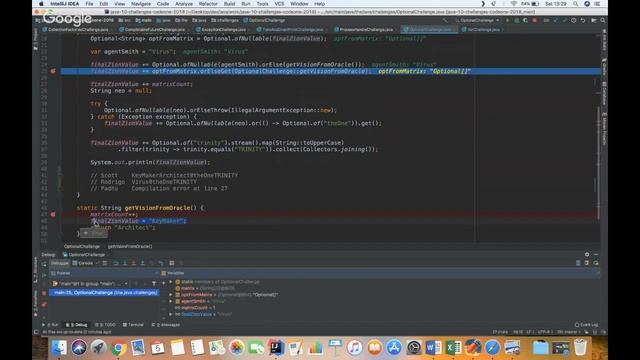This screenshot has width=640, height=360.
Task: Open the PreseverandeChallenge.java editor tab
Action: pos(364,29)
